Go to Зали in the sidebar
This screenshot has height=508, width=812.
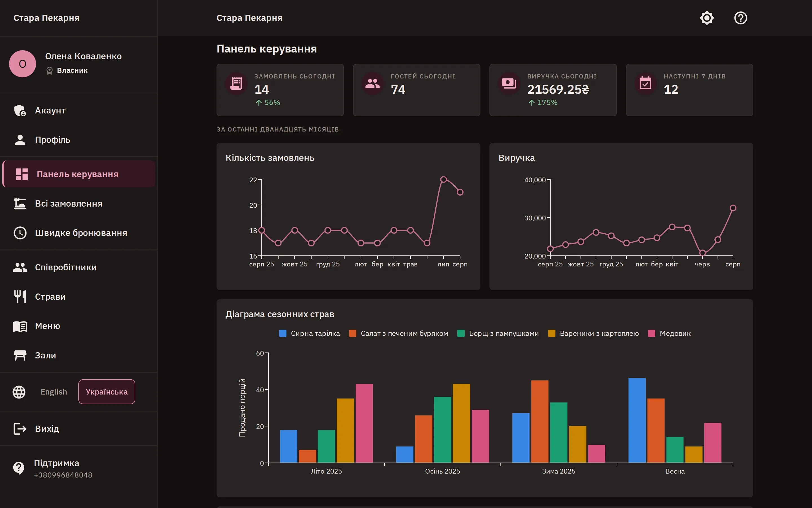(x=79, y=356)
